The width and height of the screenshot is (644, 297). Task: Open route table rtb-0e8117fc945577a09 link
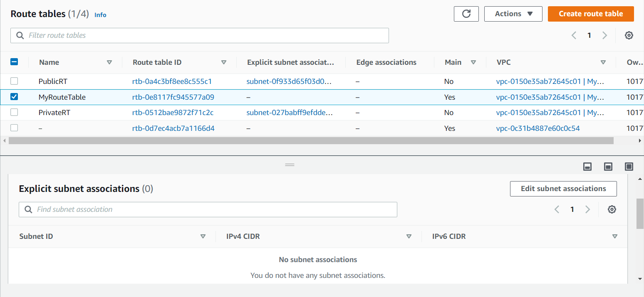173,97
